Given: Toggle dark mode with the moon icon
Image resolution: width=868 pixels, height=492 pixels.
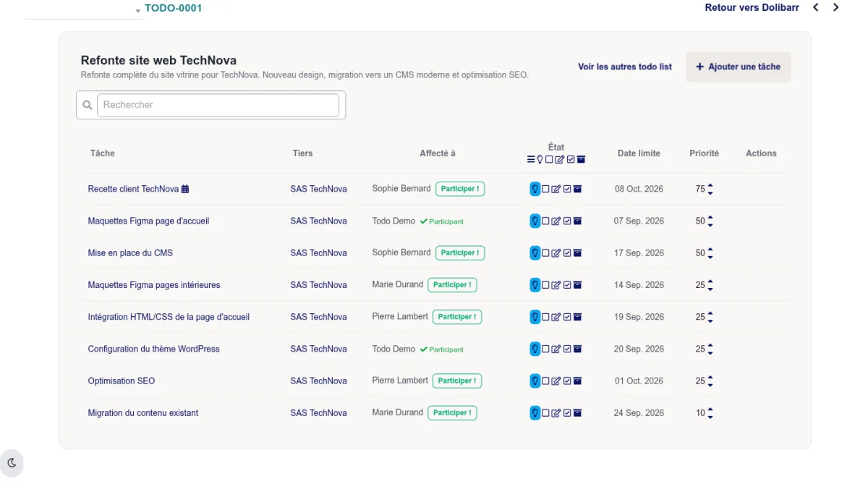Looking at the screenshot, I should (12, 463).
